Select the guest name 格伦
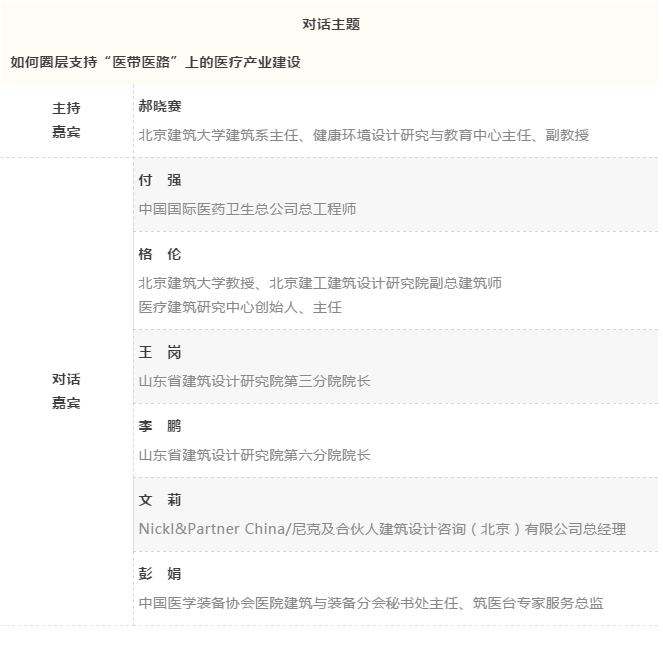Image resolution: width=663 pixels, height=645 pixels. tap(160, 254)
